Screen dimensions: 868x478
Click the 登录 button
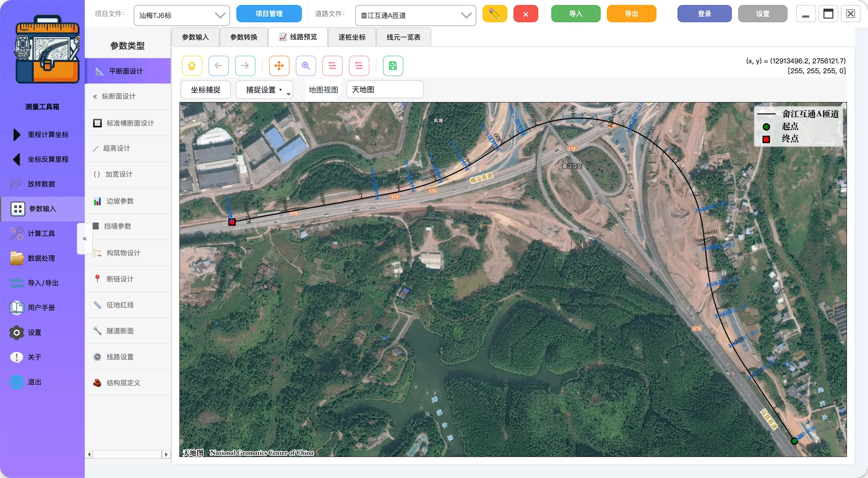click(x=704, y=14)
